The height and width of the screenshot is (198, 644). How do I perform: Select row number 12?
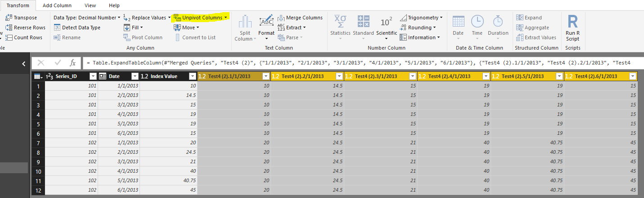point(39,190)
